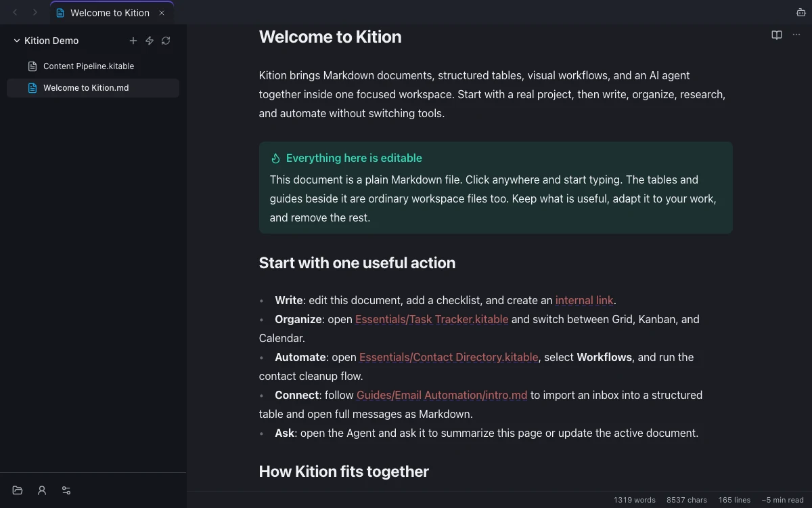Toggle reading mode book icon

click(x=777, y=35)
